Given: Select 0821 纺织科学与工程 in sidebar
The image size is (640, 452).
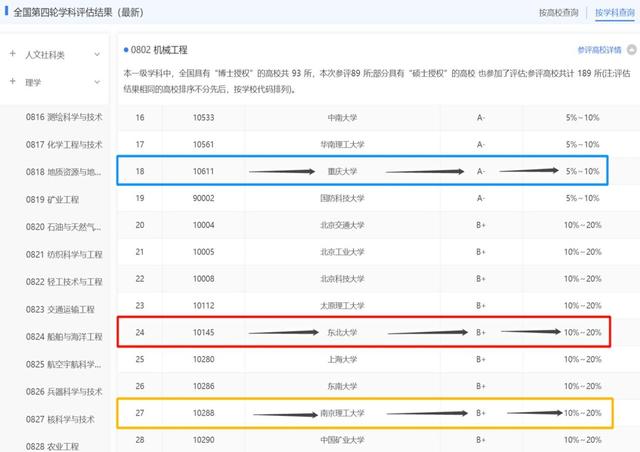Looking at the screenshot, I should [64, 254].
